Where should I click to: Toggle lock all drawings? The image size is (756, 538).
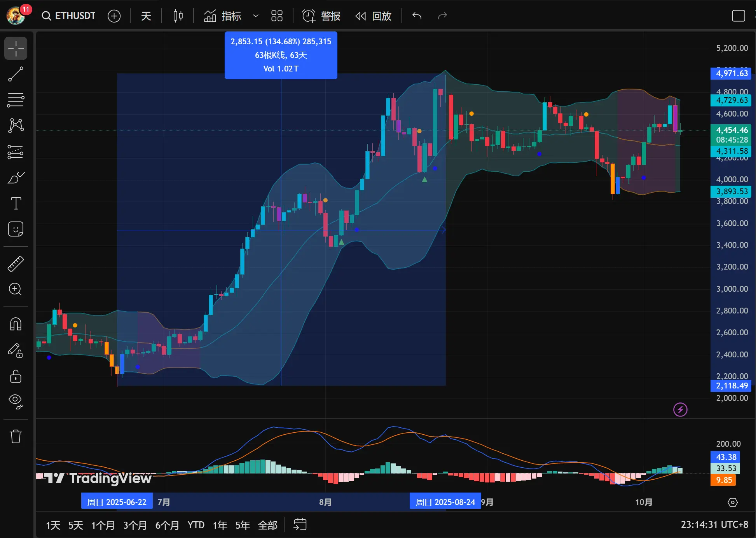tap(16, 376)
